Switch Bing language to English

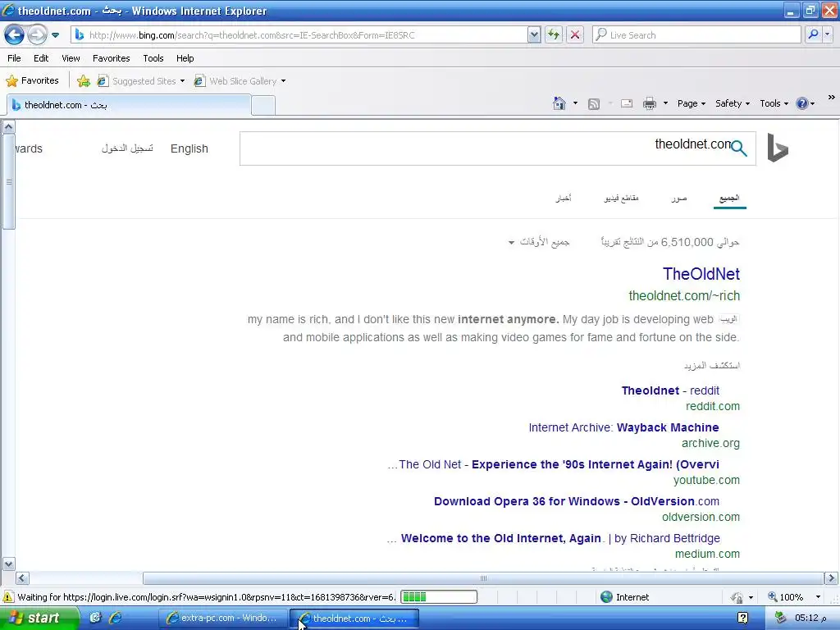point(189,148)
